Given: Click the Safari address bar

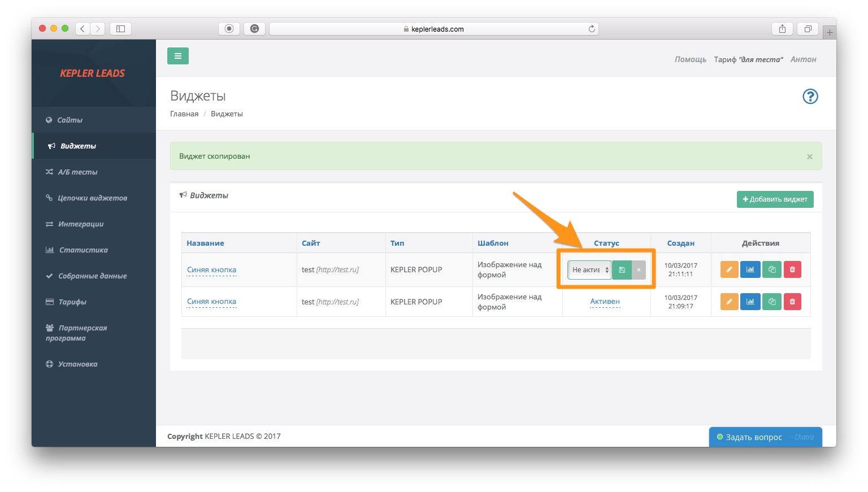Looking at the screenshot, I should click(434, 29).
